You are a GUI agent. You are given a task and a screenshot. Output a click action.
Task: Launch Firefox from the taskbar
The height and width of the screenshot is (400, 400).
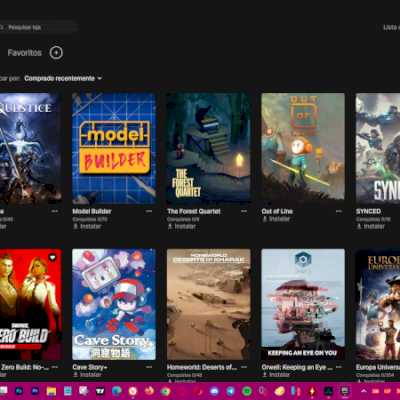coord(149,391)
